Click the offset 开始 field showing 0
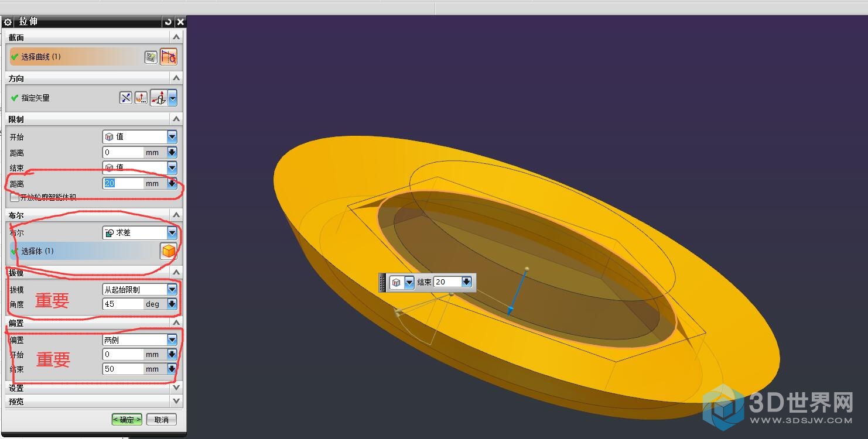The height and width of the screenshot is (439, 868). click(123, 354)
